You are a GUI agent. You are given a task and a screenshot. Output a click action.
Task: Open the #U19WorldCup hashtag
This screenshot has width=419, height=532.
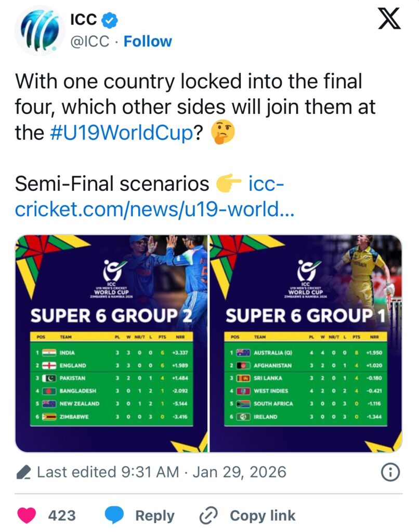pyautogui.click(x=122, y=133)
